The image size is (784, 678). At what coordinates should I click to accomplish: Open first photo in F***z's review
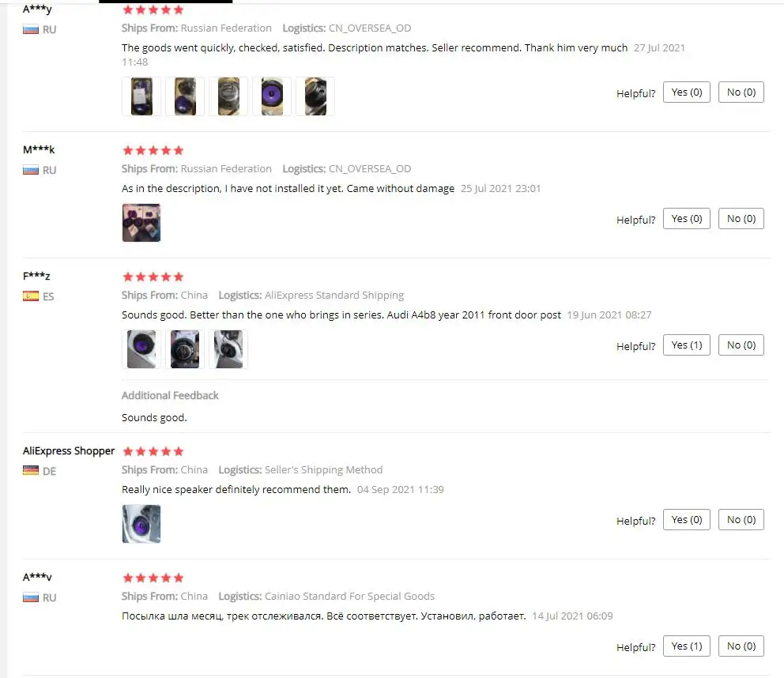[x=141, y=349]
